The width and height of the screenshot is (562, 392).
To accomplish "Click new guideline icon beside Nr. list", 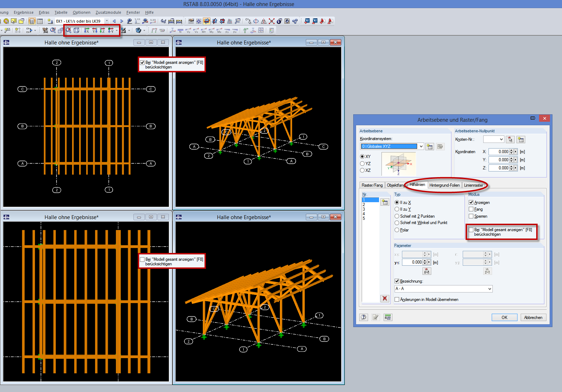I will (x=385, y=202).
